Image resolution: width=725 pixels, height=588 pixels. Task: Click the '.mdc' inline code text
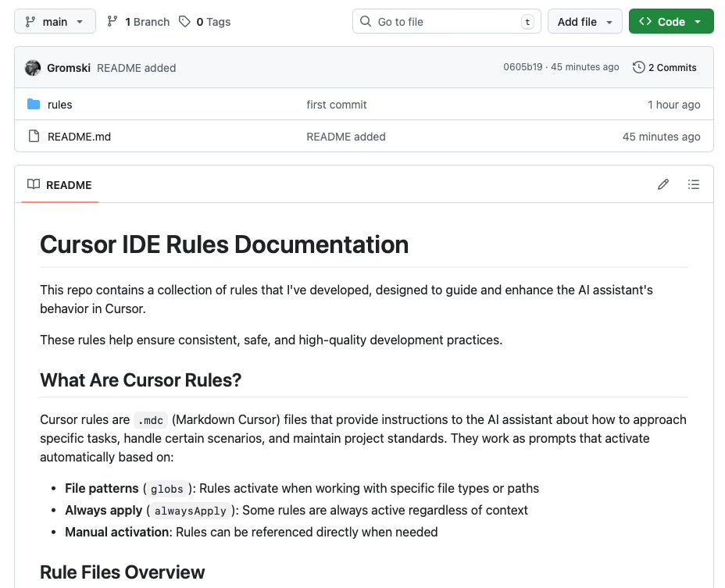[151, 420]
